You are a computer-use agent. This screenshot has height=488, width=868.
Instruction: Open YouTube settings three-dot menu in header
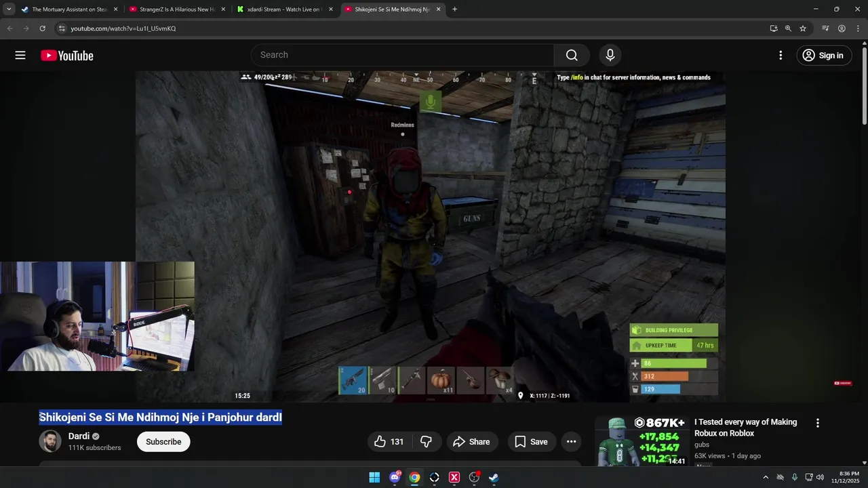tap(781, 56)
